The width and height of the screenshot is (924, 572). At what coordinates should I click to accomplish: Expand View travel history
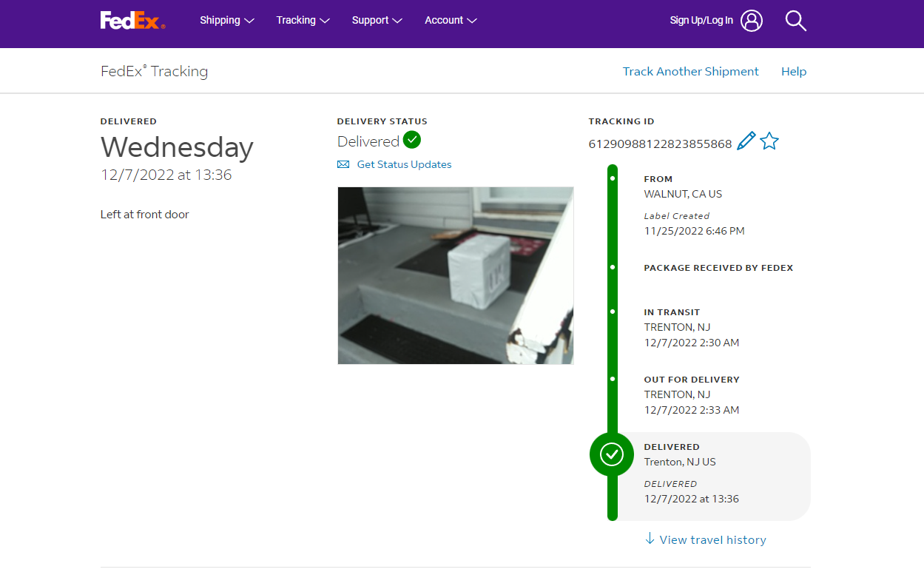[712, 540]
